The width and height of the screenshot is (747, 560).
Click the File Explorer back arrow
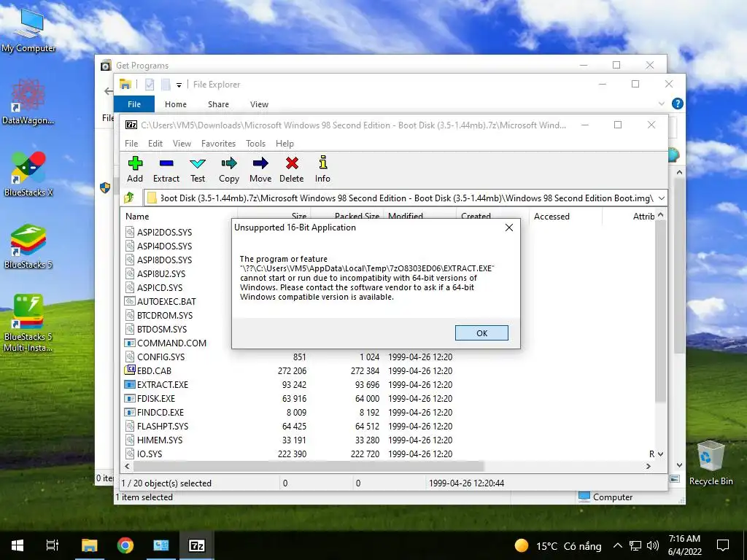pyautogui.click(x=109, y=90)
